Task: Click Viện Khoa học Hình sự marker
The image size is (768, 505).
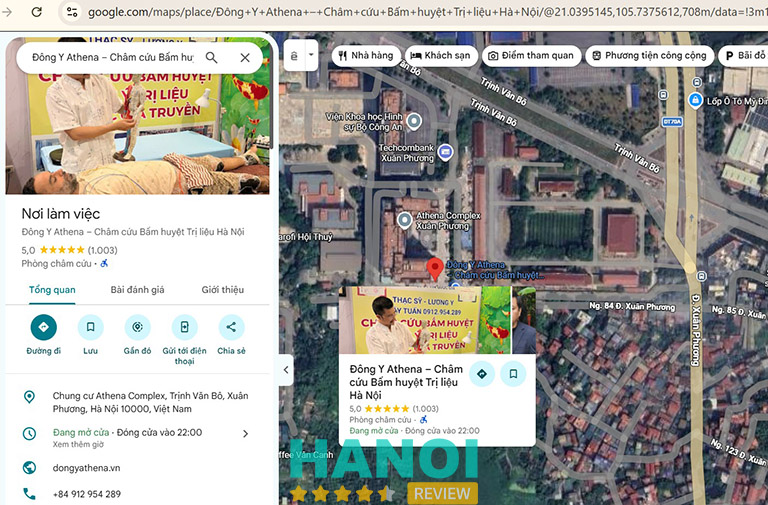Action: 414,121
